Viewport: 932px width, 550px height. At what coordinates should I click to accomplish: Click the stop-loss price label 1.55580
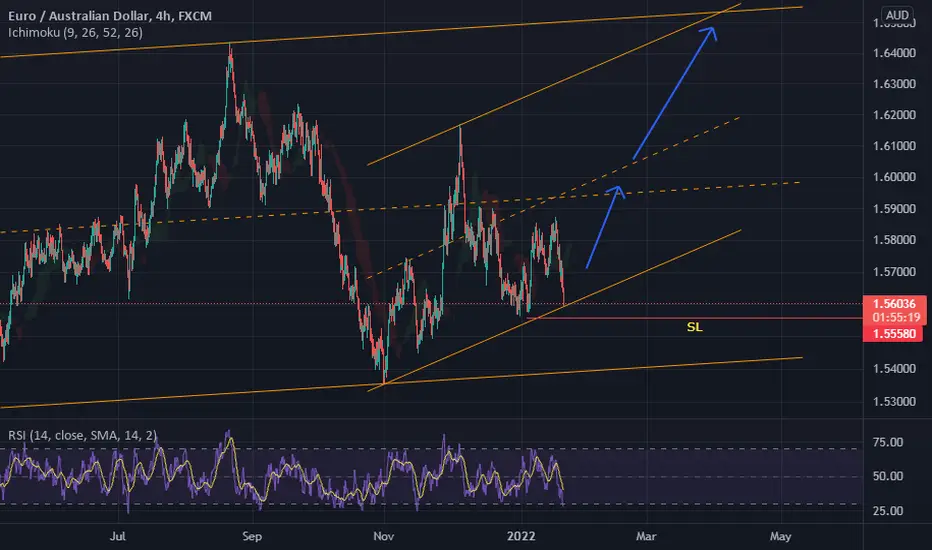tap(895, 334)
